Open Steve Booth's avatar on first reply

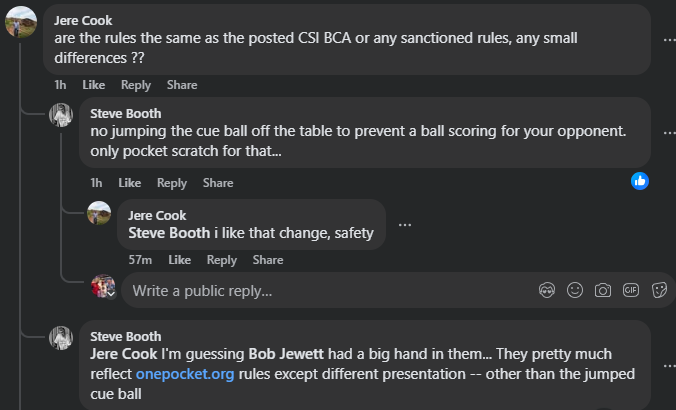pyautogui.click(x=62, y=115)
